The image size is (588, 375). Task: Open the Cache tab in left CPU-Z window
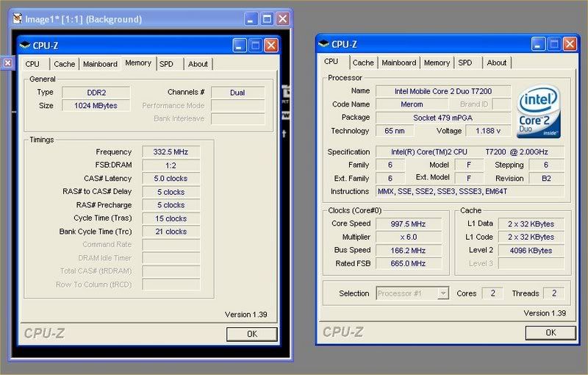pyautogui.click(x=65, y=64)
